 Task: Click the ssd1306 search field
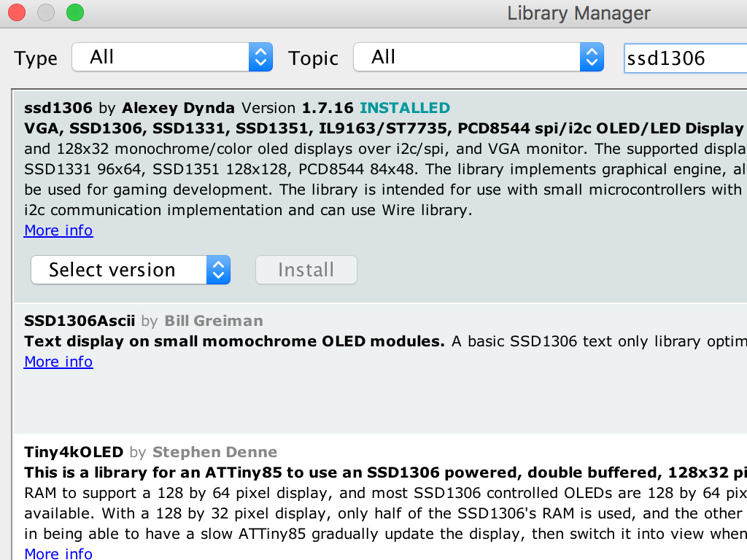[686, 58]
